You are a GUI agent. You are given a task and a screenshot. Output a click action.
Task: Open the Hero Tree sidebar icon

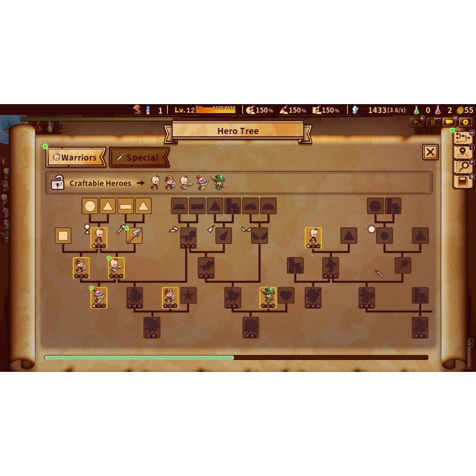pos(462,138)
